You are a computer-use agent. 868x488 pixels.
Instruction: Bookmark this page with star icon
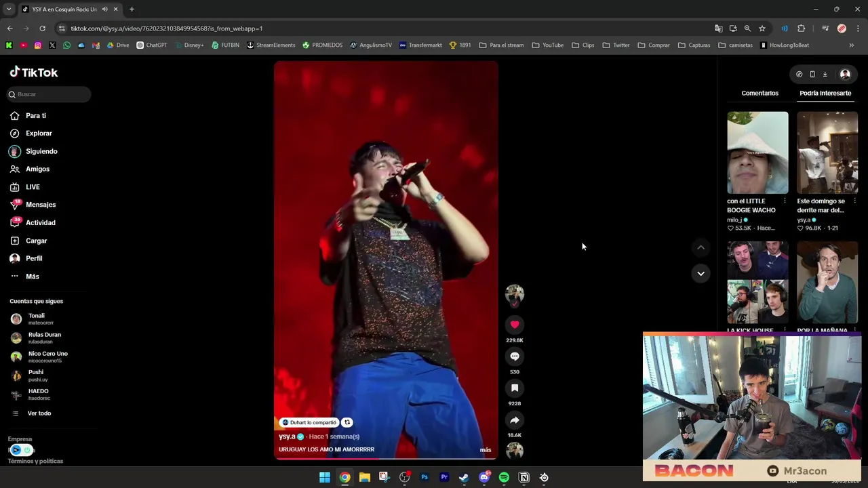tap(762, 28)
